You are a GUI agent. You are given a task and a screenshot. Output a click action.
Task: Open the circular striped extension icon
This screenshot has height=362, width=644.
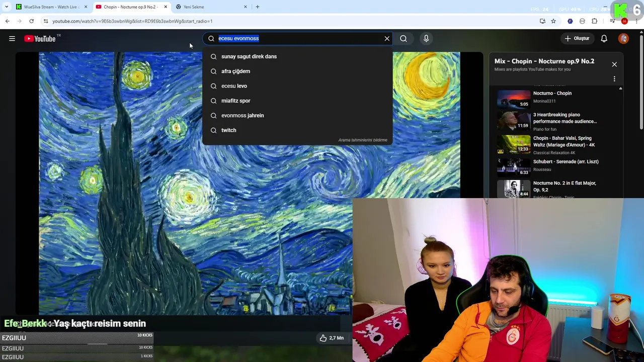click(582, 21)
